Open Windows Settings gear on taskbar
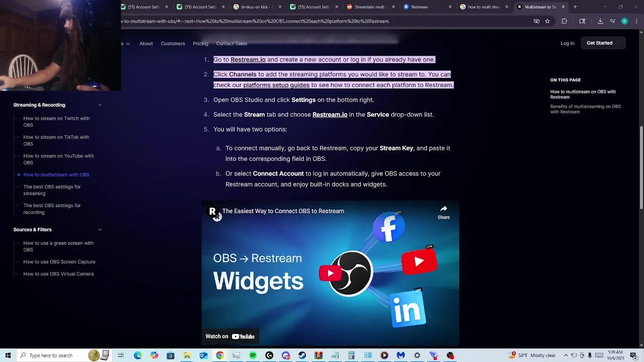Viewport: 644px width, 362px height. point(417,355)
